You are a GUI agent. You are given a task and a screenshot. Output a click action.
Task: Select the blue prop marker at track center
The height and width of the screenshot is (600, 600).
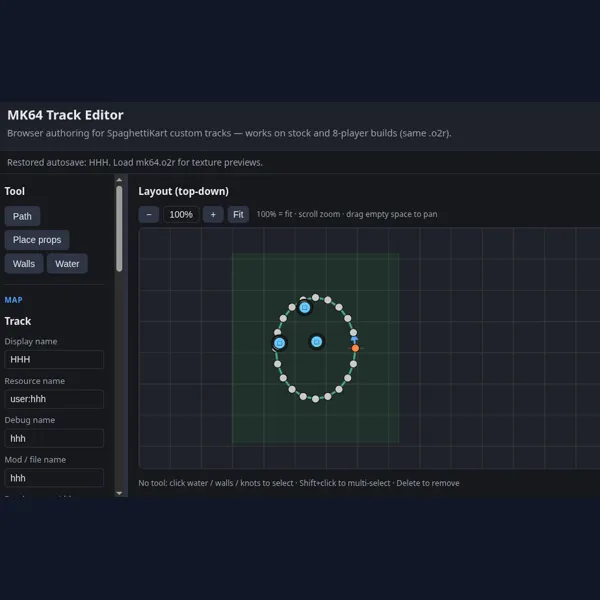pyautogui.click(x=316, y=342)
